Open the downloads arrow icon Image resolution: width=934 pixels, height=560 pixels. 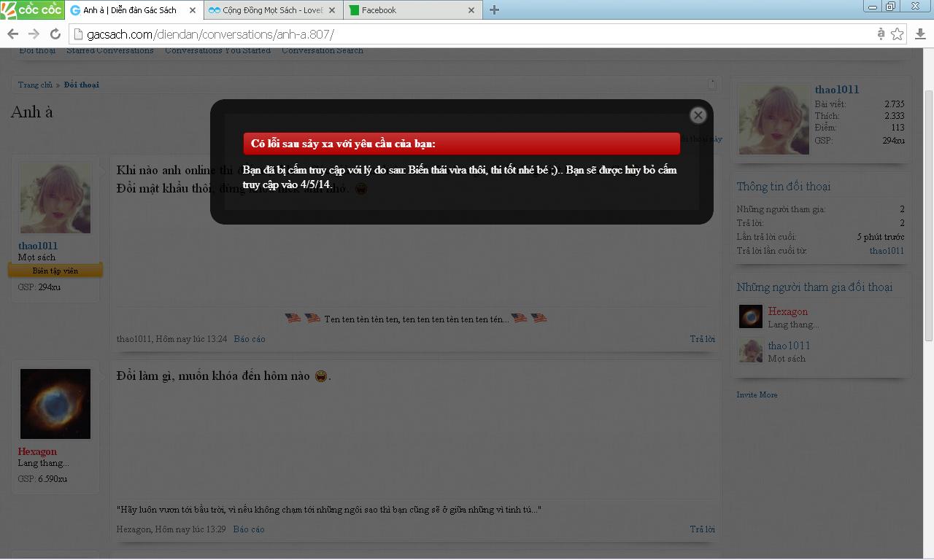[920, 34]
